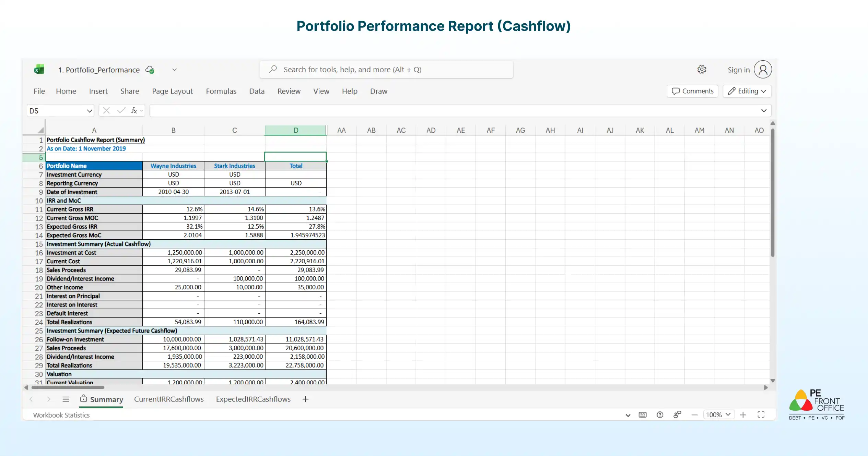Click the keyboard icon in status bar
Screen dimensions: 868x456
[x=643, y=415]
